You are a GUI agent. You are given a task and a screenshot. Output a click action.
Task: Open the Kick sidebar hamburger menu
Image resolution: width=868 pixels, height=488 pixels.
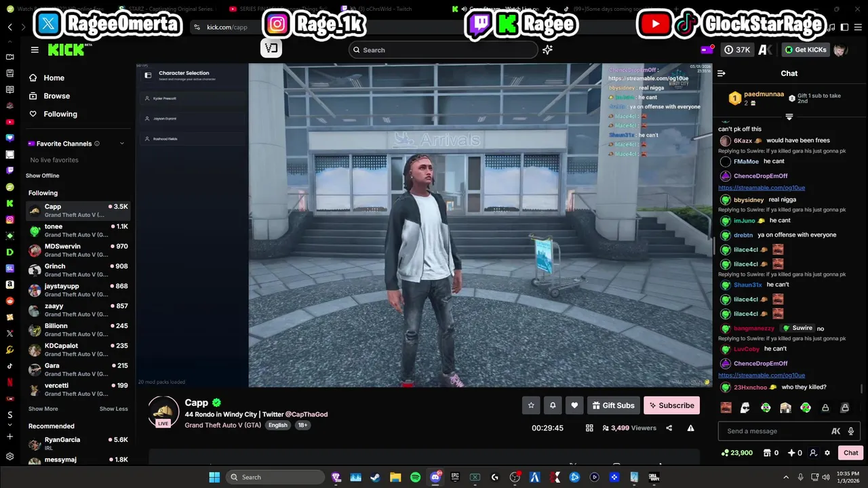[35, 49]
